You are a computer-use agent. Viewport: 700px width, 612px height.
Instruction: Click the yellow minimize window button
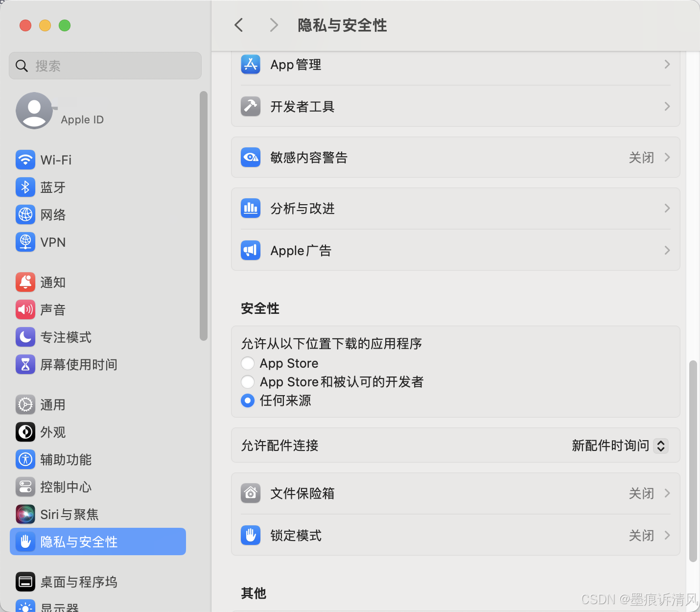coord(45,25)
